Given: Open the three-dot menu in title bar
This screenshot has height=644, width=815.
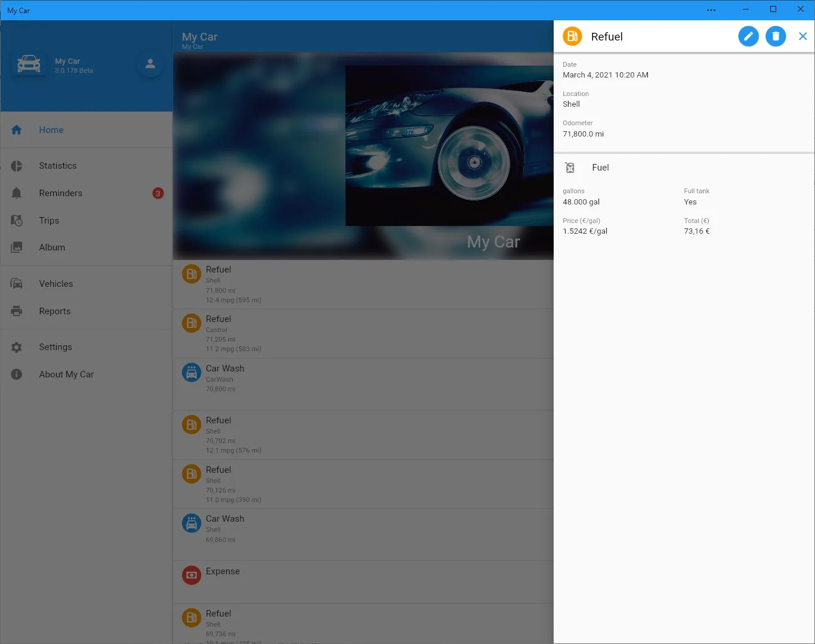Looking at the screenshot, I should 711,10.
